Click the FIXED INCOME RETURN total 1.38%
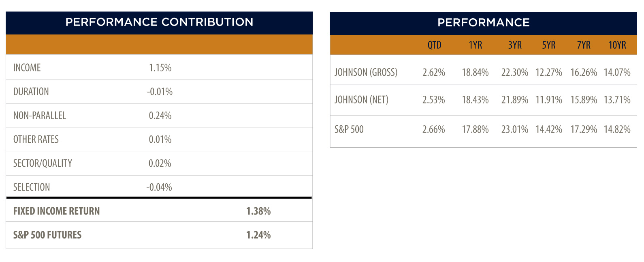This screenshot has width=644, height=262. point(258,211)
